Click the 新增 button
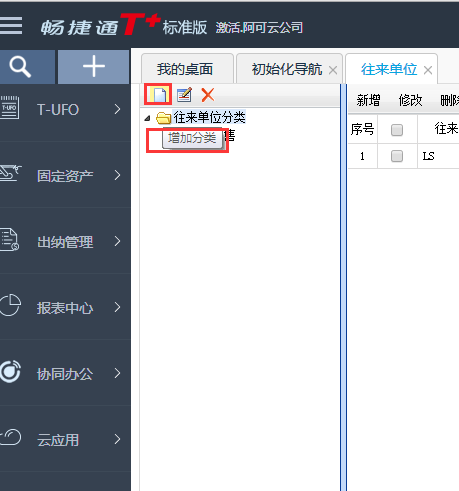459x491 pixels. coord(368,100)
